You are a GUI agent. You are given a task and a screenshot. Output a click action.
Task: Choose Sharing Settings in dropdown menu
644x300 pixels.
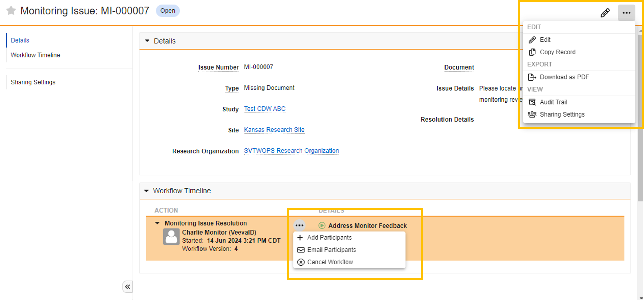click(562, 114)
